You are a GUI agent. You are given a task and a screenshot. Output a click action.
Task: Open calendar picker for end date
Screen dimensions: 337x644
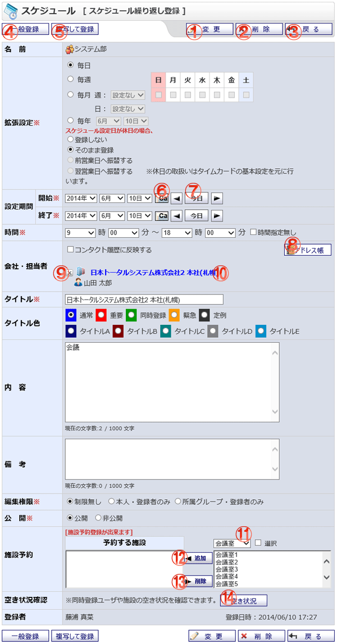click(x=162, y=215)
